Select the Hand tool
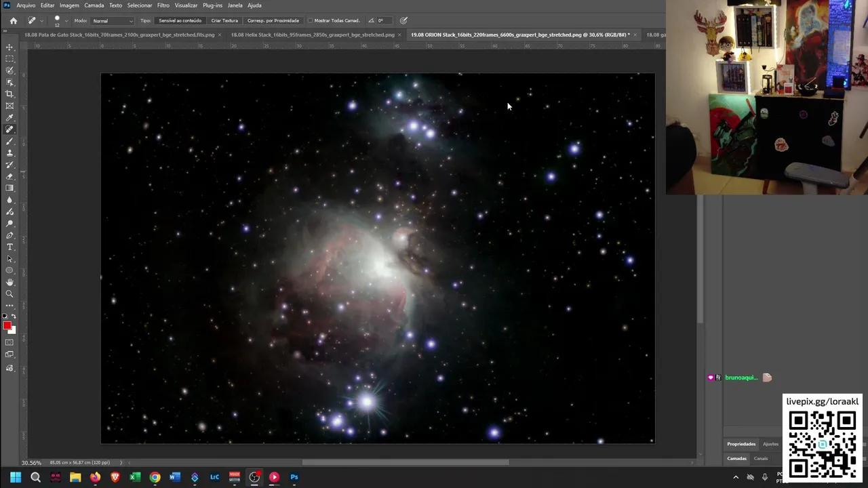Image resolution: width=868 pixels, height=488 pixels. click(x=9, y=282)
